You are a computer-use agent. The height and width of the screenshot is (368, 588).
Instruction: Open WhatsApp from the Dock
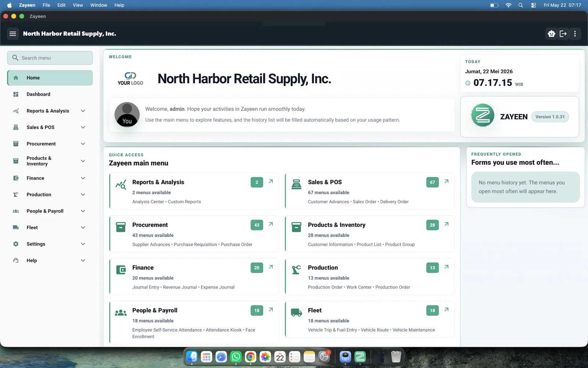(236, 357)
